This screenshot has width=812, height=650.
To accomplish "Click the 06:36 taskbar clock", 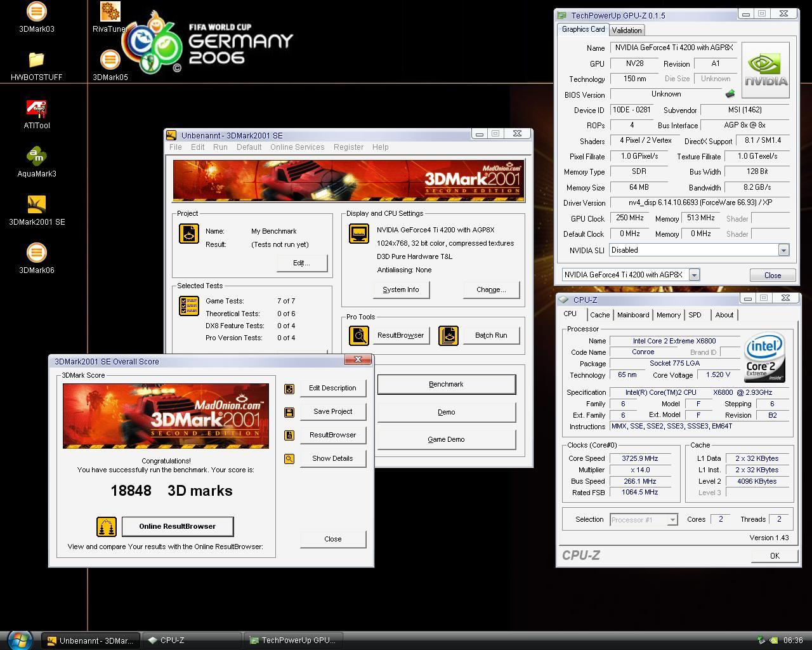I will 793,640.
